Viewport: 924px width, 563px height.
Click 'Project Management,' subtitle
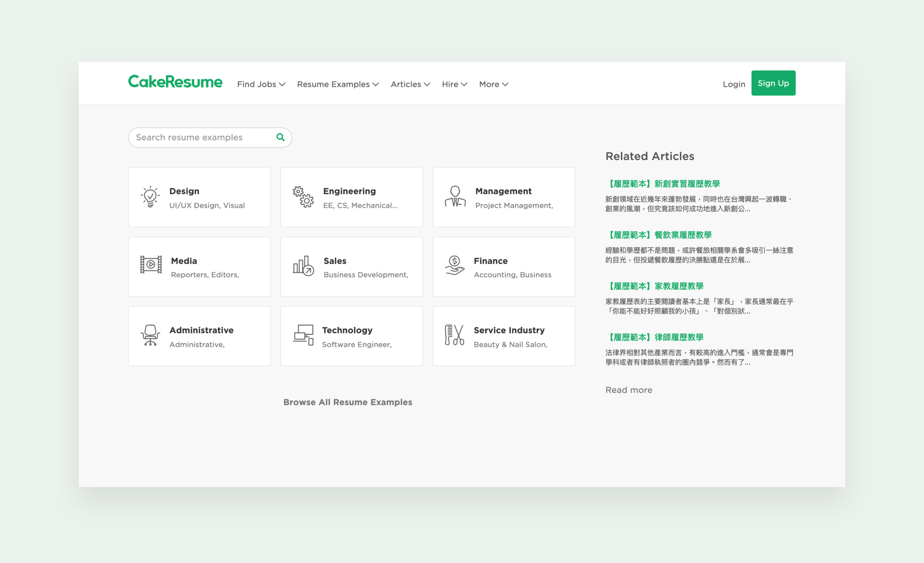pyautogui.click(x=514, y=205)
